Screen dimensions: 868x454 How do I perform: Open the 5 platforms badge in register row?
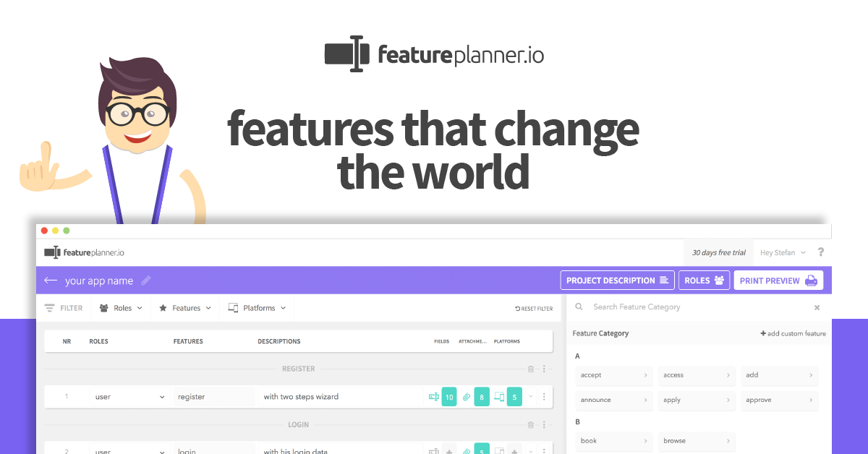coord(514,397)
